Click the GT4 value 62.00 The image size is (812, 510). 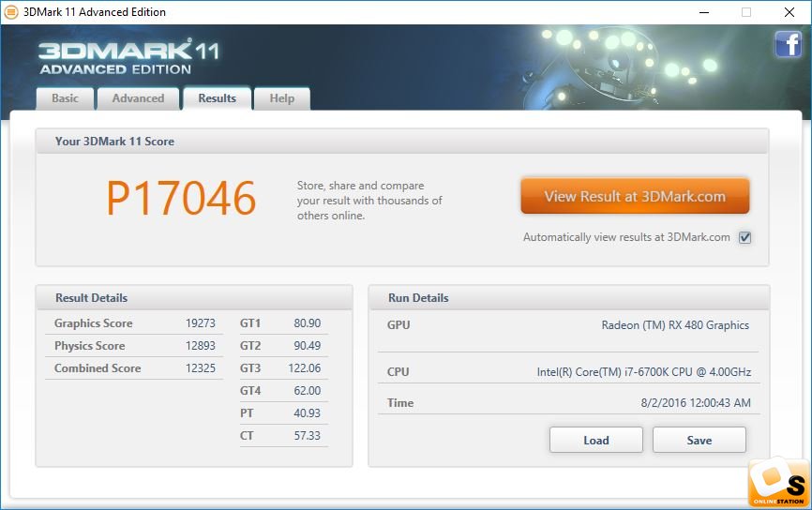tap(308, 390)
